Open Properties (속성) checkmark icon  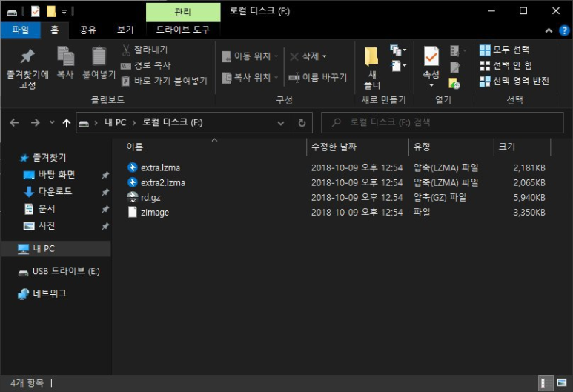[x=431, y=56]
